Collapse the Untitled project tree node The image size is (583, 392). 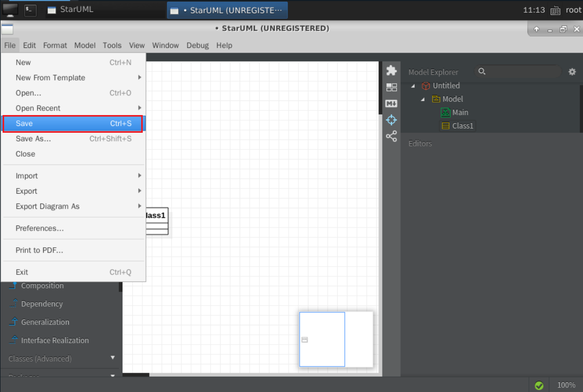pos(413,86)
